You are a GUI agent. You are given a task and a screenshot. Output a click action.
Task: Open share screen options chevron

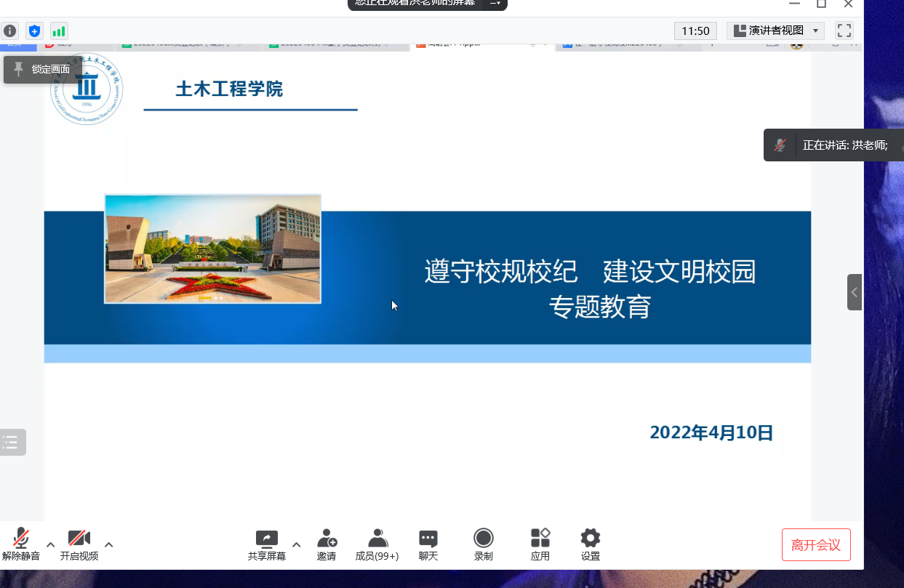(x=296, y=544)
